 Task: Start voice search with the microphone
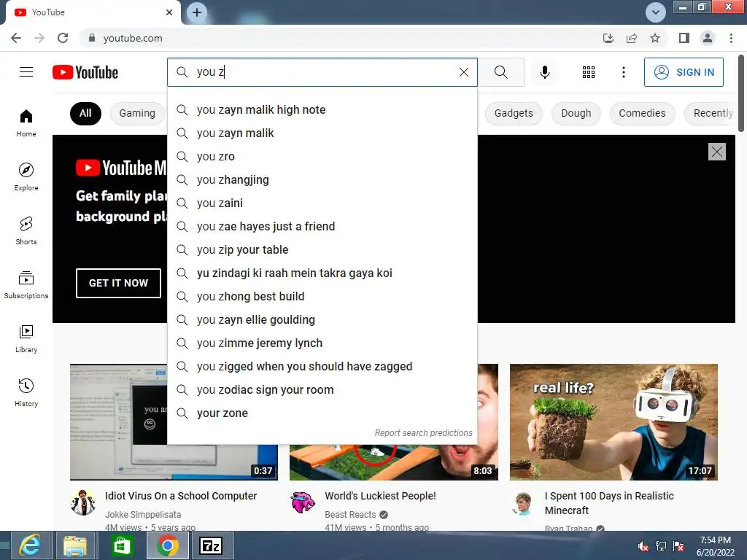(544, 72)
